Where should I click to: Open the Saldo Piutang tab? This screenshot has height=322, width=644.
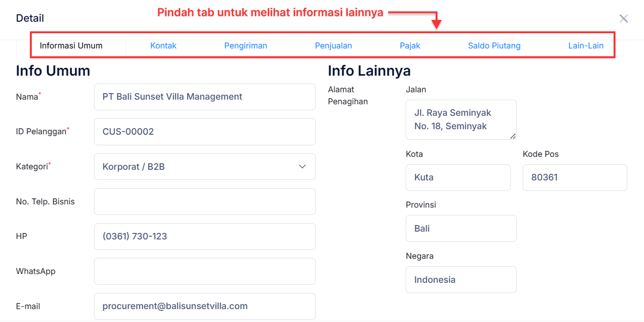coord(494,45)
